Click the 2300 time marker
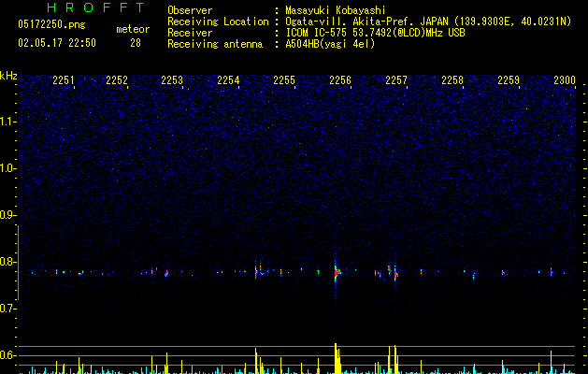This screenshot has width=588, height=374. 565,80
